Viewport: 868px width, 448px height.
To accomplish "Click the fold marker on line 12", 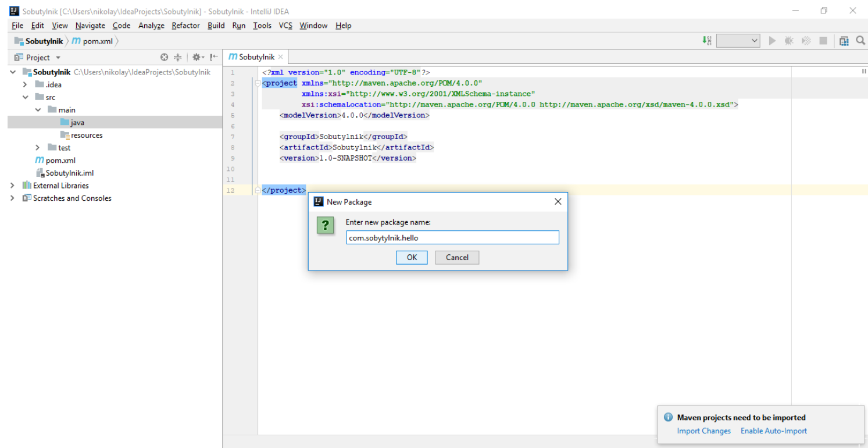I will (x=258, y=190).
